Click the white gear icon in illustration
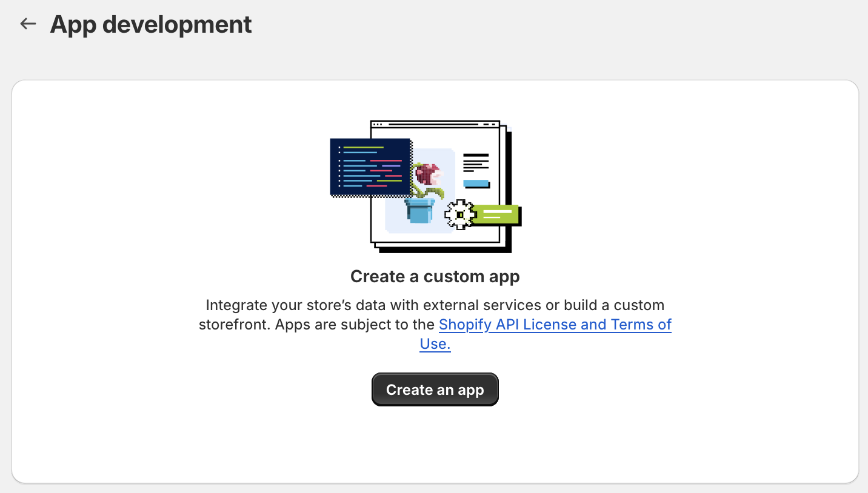The height and width of the screenshot is (493, 868). coord(460,214)
